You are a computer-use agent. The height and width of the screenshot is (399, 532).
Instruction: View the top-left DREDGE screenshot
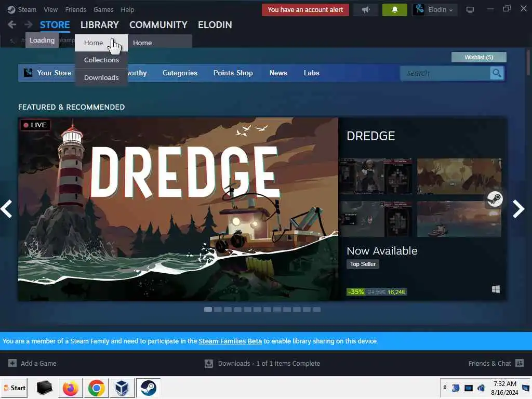coord(376,177)
